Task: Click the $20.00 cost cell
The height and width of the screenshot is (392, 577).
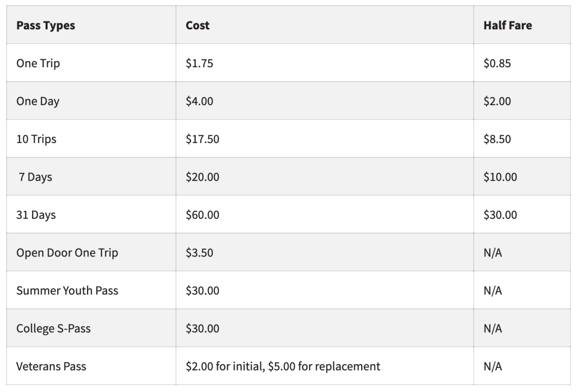Action: (202, 177)
